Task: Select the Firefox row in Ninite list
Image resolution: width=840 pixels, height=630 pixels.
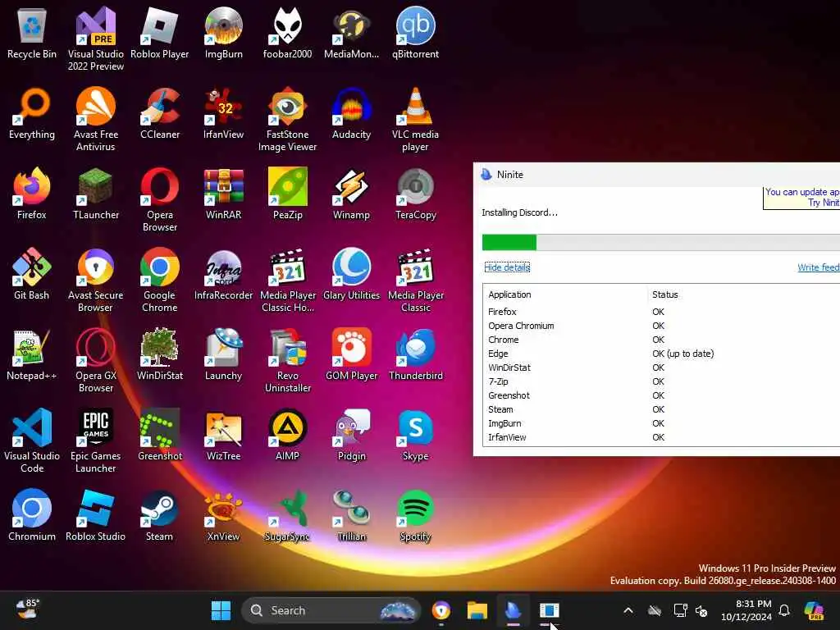Action: (661, 312)
